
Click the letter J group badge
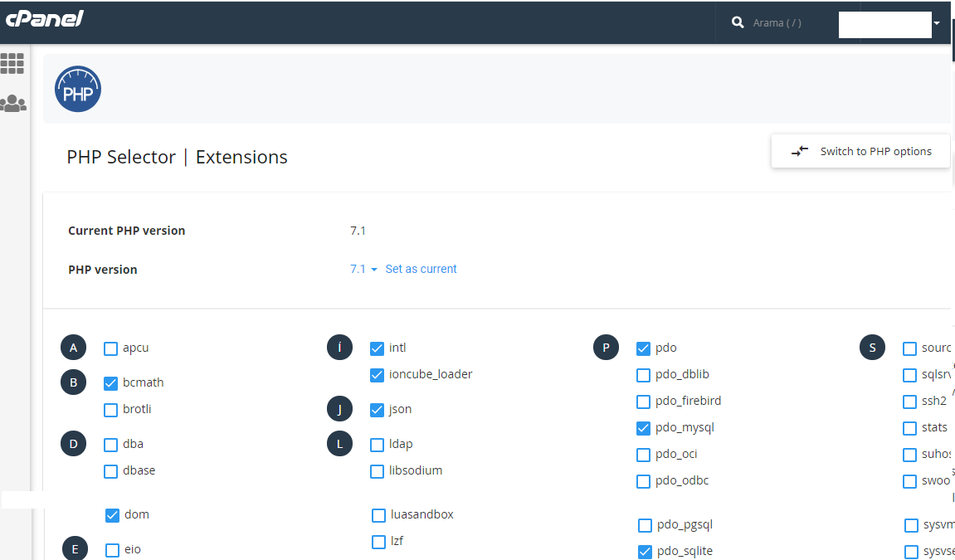click(x=340, y=409)
